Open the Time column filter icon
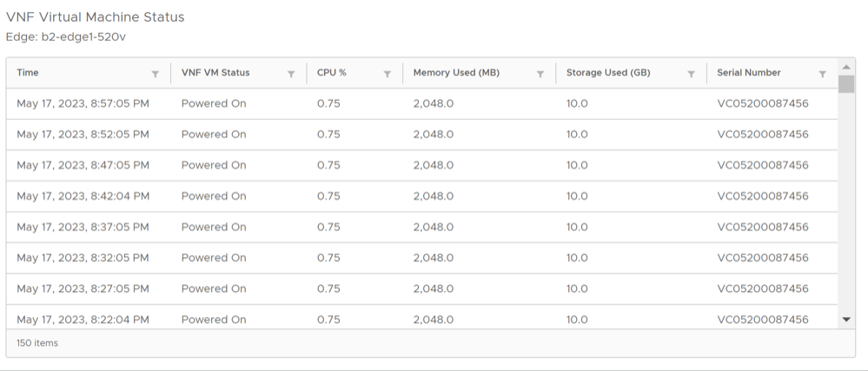 [155, 74]
